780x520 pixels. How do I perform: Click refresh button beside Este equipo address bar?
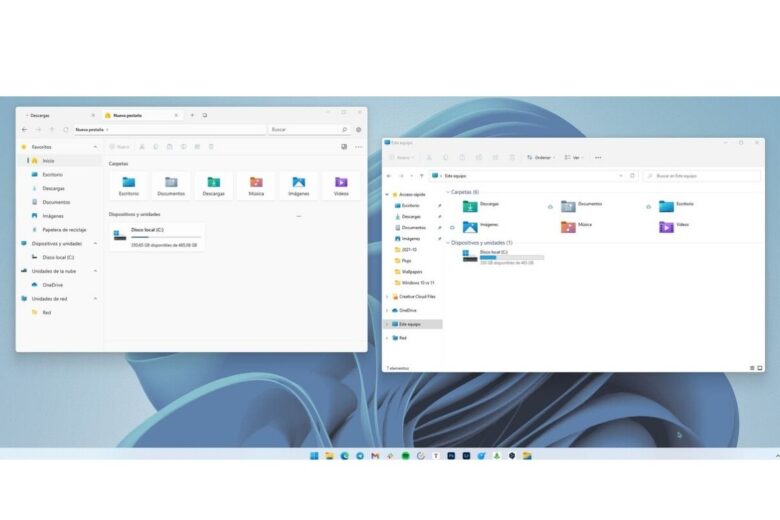pyautogui.click(x=632, y=176)
